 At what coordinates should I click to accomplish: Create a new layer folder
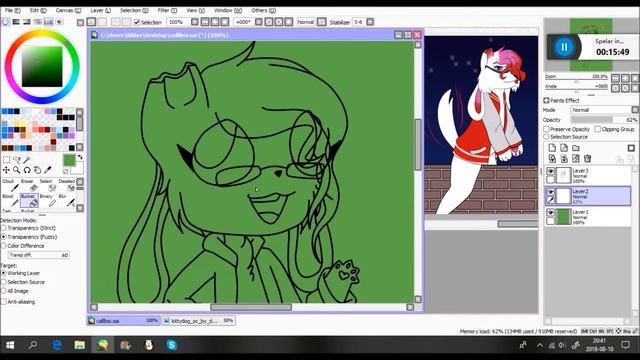(576, 148)
